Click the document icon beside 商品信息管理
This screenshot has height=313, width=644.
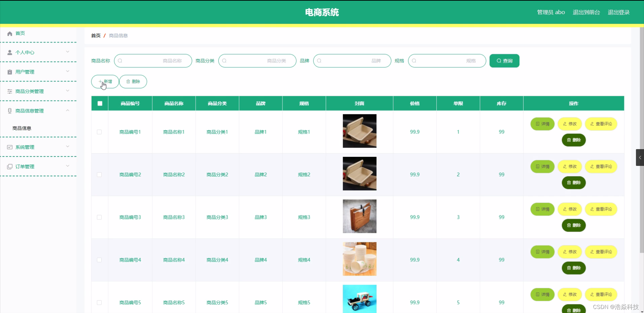tap(9, 111)
